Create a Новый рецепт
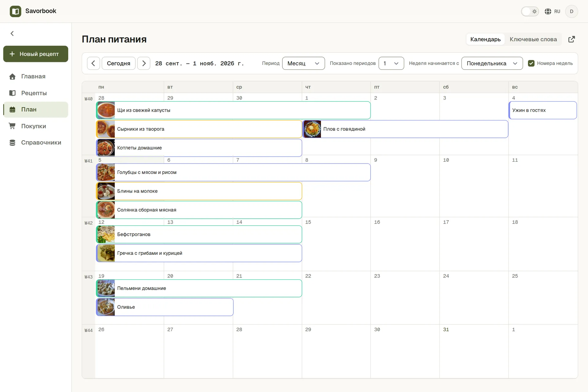This screenshot has width=588, height=392. [36, 54]
